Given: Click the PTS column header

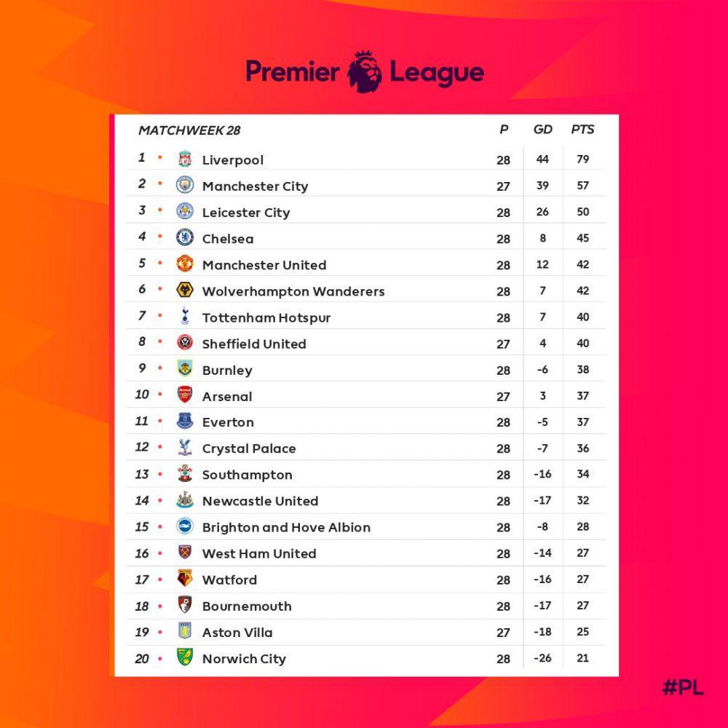Looking at the screenshot, I should pyautogui.click(x=582, y=130).
